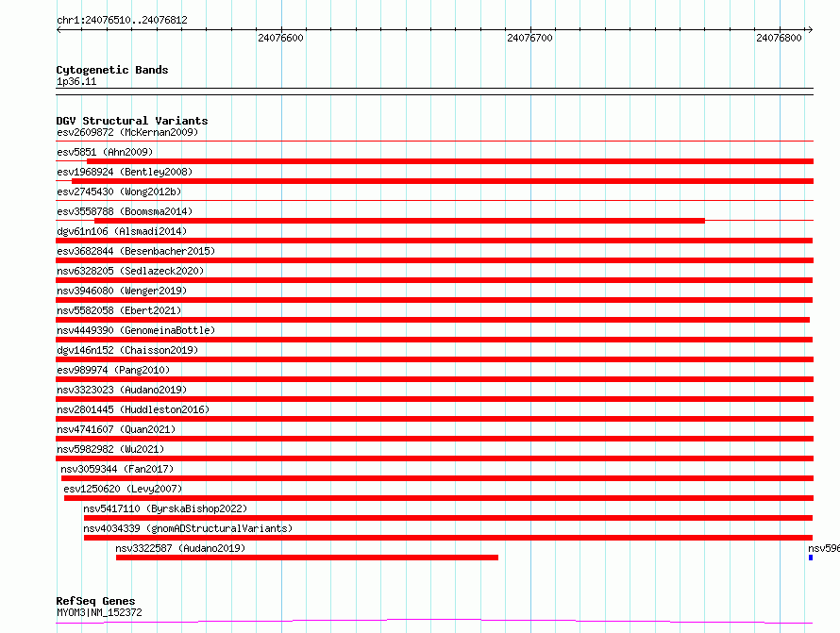Click the magenta MYOM3 gene line
840x633 pixels.
click(434, 622)
